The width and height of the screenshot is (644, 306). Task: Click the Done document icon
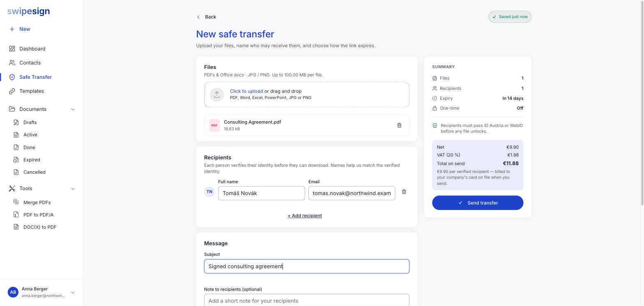[16, 147]
